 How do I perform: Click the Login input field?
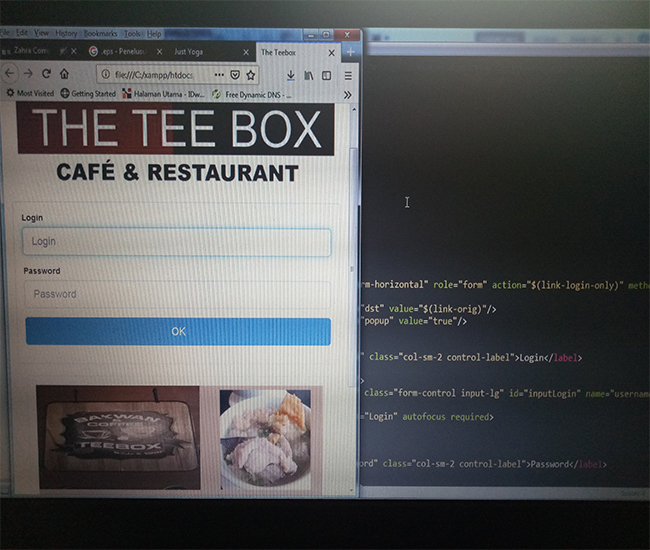click(x=177, y=242)
